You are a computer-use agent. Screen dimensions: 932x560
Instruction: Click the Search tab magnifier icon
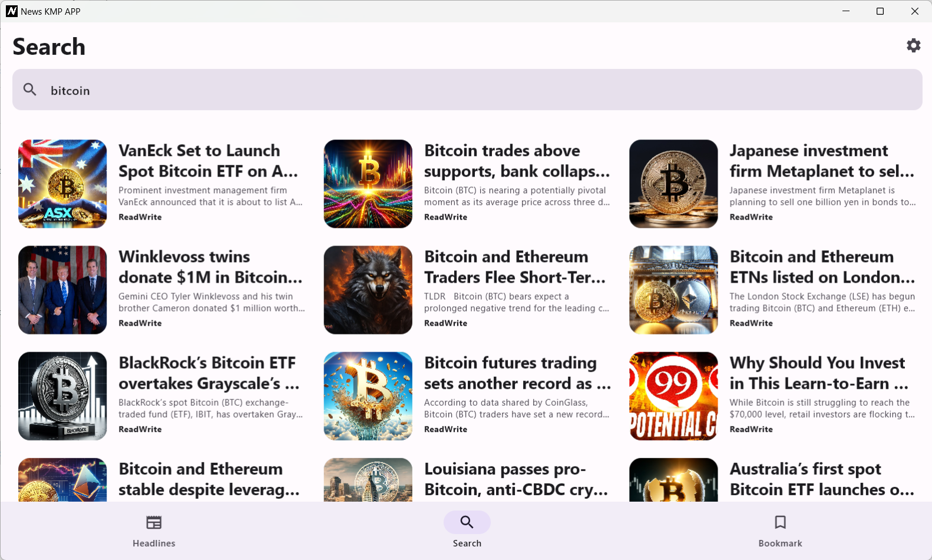(x=467, y=522)
